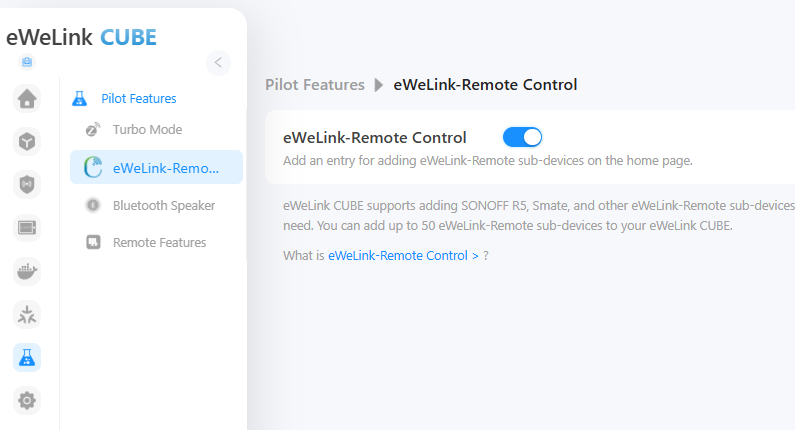
Task: Click the eWeLink-Remote Control breadcrumb title
Action: [485, 85]
